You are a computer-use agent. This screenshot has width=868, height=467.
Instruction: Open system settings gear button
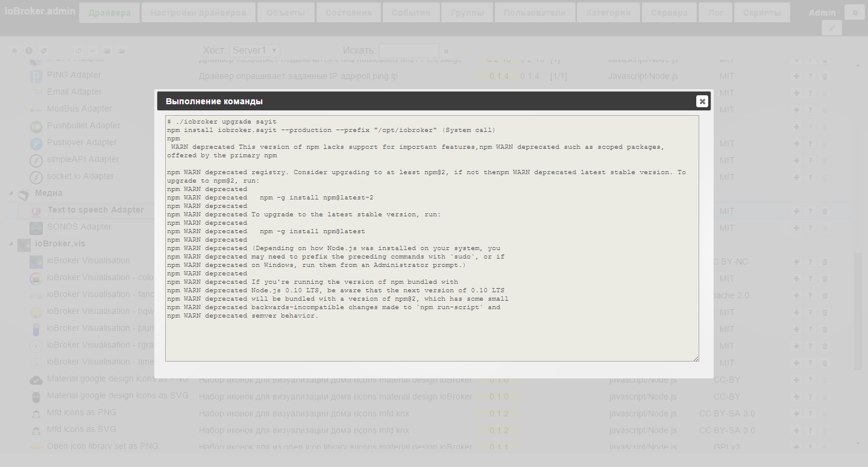coord(855,12)
